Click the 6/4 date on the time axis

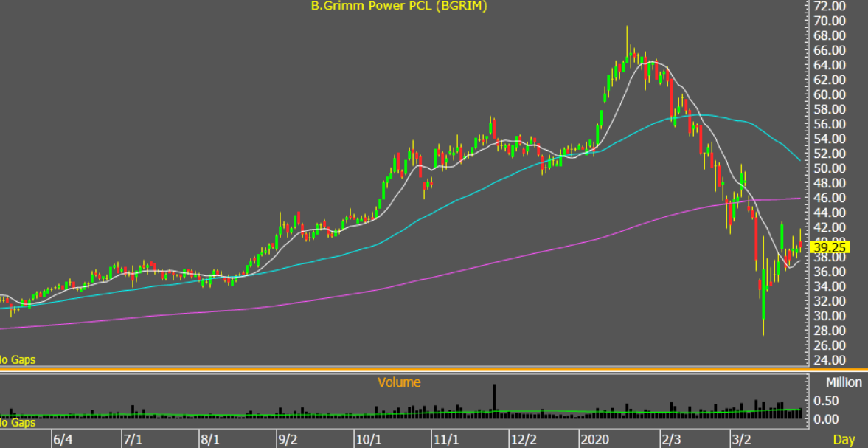(x=63, y=440)
